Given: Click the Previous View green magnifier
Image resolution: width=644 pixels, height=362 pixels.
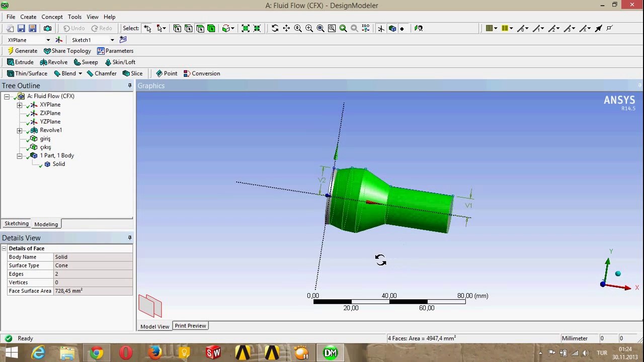Looking at the screenshot, I should (343, 28).
